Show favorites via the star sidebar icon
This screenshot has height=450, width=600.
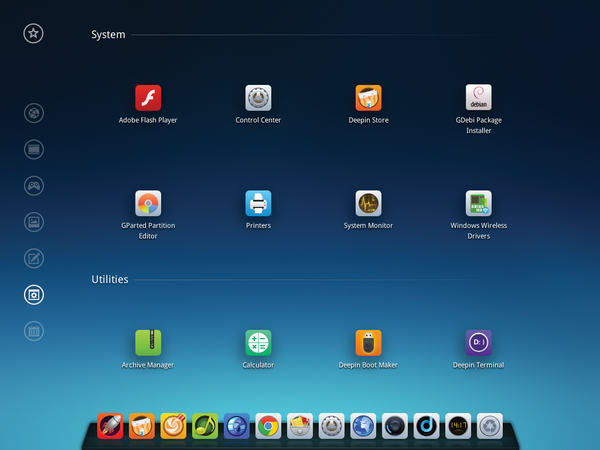click(x=33, y=33)
